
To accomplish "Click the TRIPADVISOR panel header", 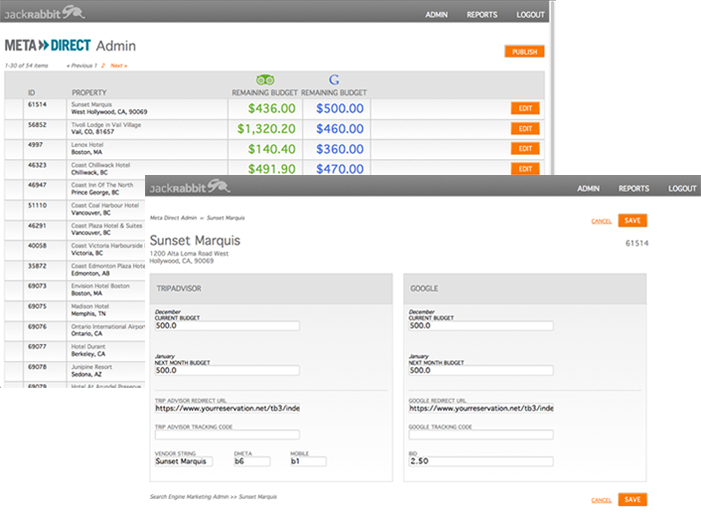I will point(271,289).
